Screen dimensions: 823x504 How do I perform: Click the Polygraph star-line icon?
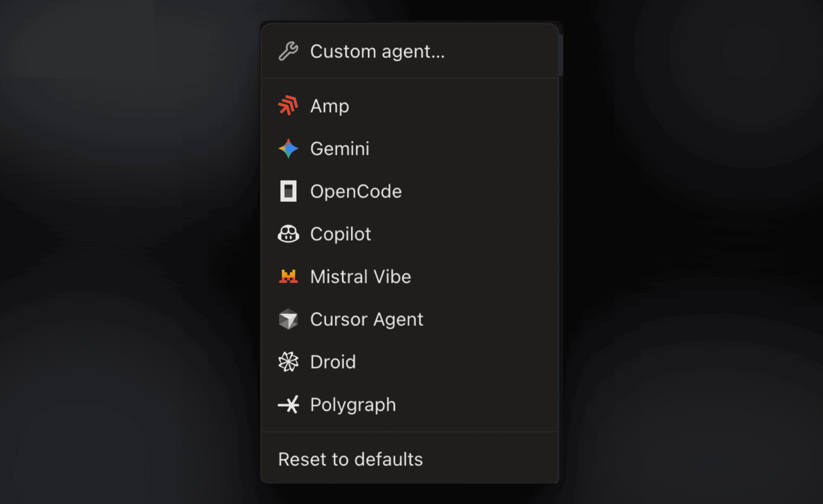[x=288, y=404]
